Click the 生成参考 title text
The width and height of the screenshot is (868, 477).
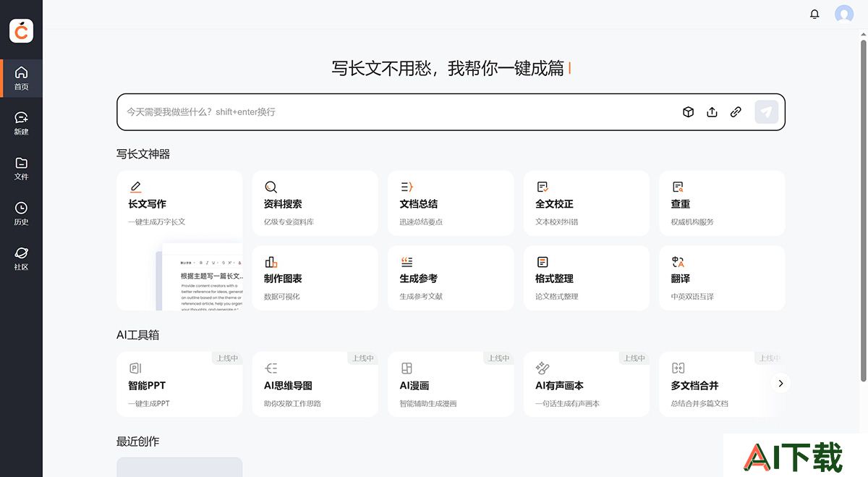pyautogui.click(x=418, y=279)
